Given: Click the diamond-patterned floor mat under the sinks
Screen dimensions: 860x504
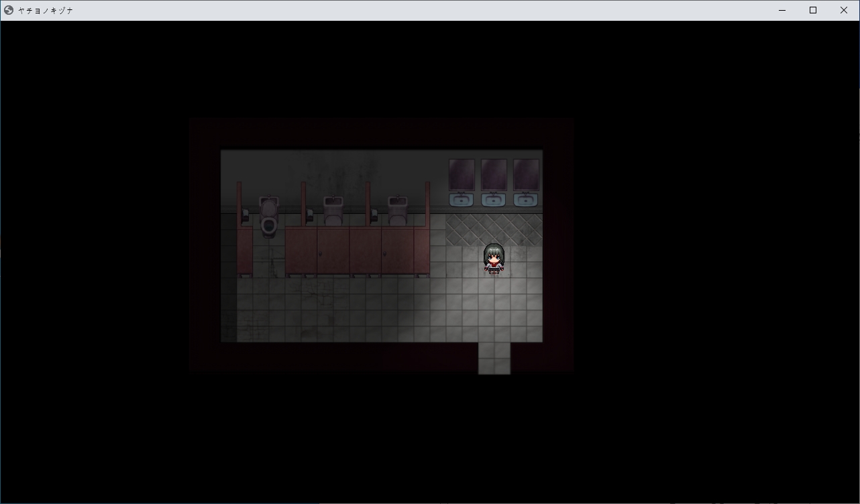Looking at the screenshot, I should pyautogui.click(x=494, y=230).
